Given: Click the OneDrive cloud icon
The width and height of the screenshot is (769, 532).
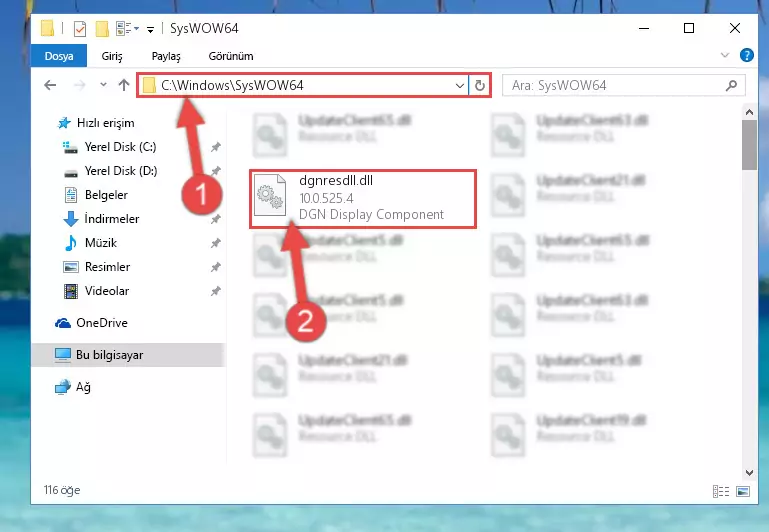Looking at the screenshot, I should pyautogui.click(x=63, y=323).
